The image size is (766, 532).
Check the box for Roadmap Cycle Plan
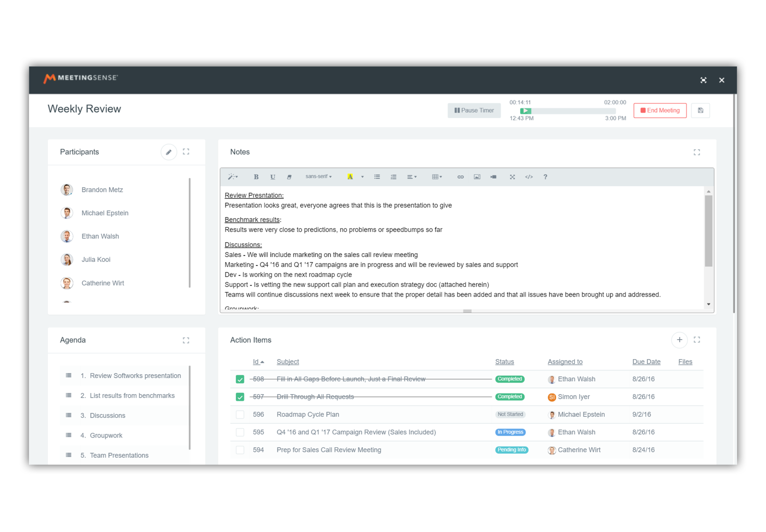coord(240,415)
